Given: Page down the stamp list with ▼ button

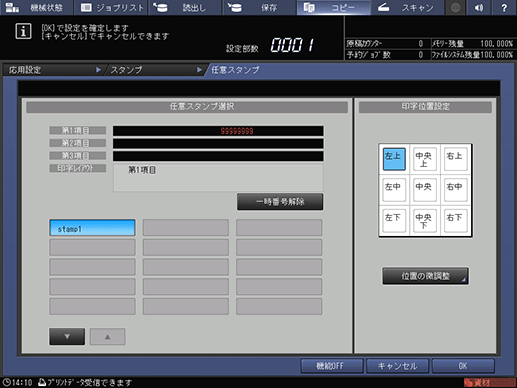Looking at the screenshot, I should 67,337.
